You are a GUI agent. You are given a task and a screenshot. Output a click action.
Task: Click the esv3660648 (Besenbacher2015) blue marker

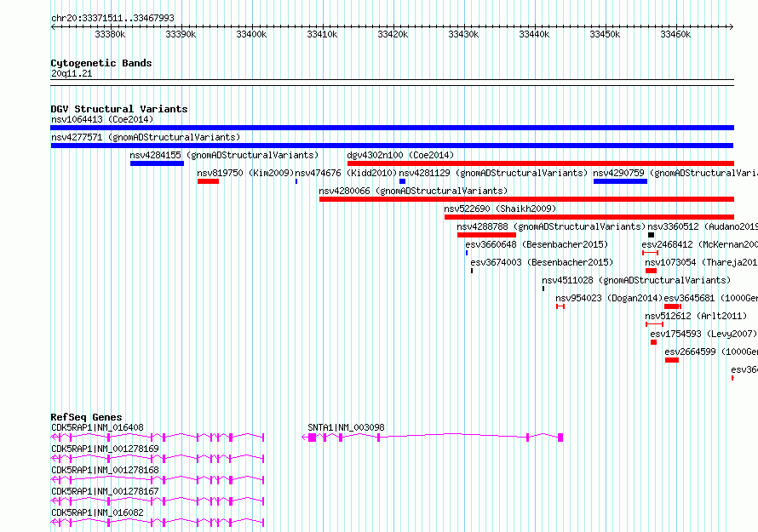[467, 253]
